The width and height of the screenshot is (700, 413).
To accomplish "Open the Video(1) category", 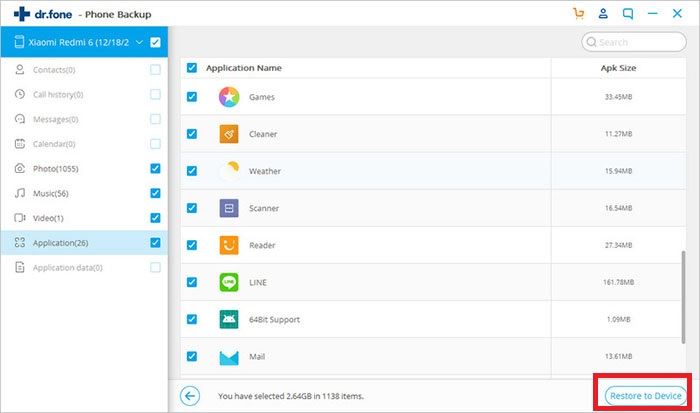I will 84,218.
